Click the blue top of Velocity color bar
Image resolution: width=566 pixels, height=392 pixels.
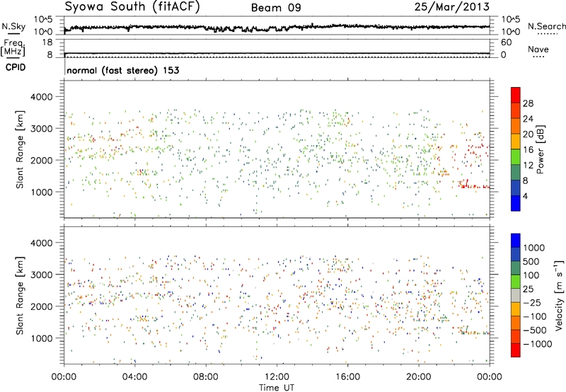tap(516, 241)
